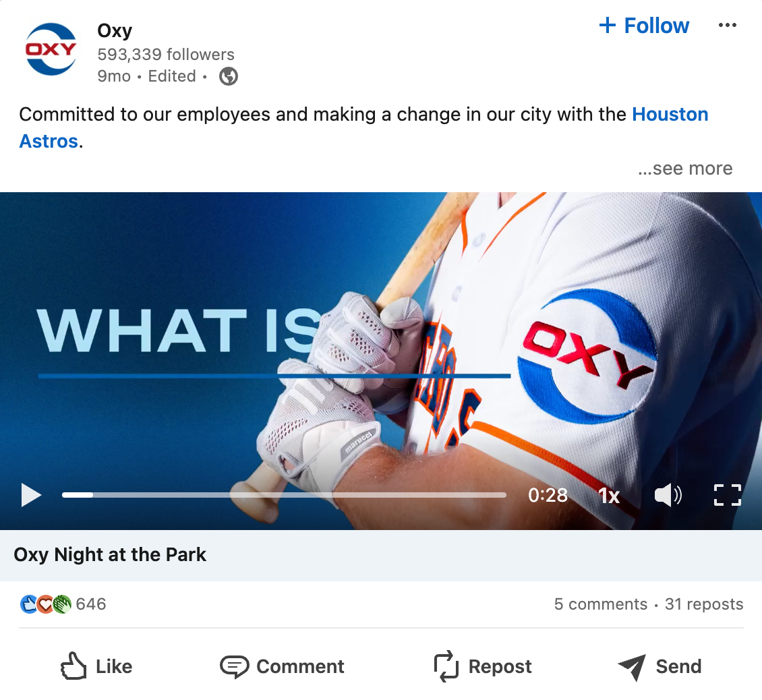Comment on the post
Image resolution: width=762 pixels, height=700 pixels.
[x=282, y=666]
